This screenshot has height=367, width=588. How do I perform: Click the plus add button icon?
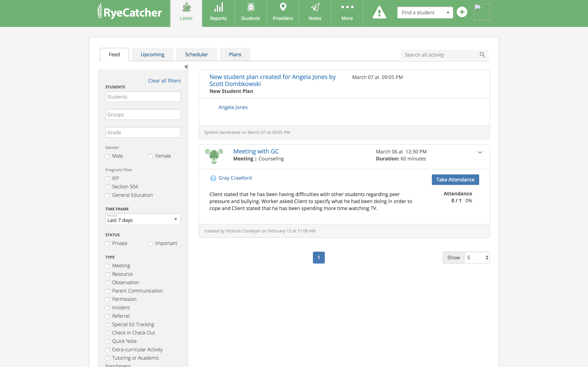[462, 12]
